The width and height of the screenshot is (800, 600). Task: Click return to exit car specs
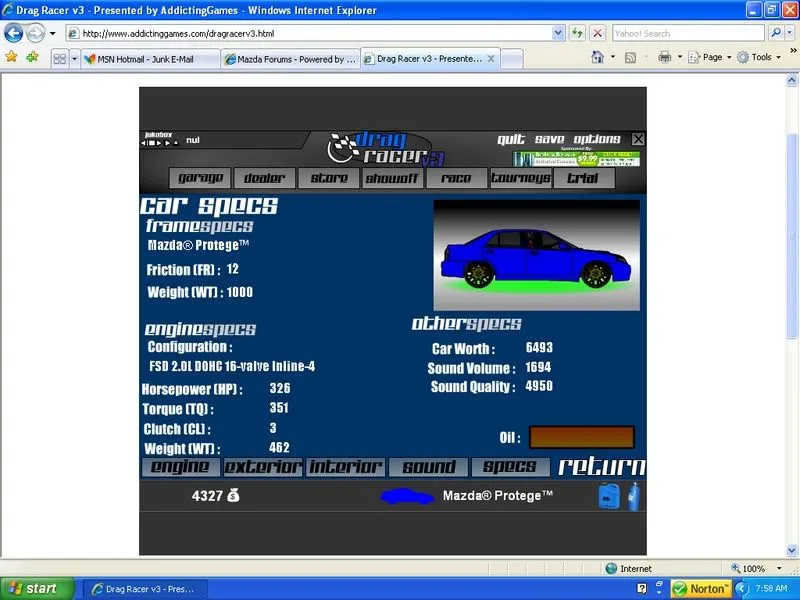point(601,466)
